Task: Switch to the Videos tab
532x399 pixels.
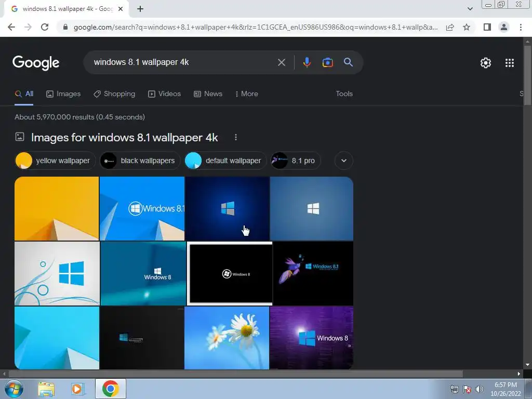Action: pyautogui.click(x=165, y=94)
